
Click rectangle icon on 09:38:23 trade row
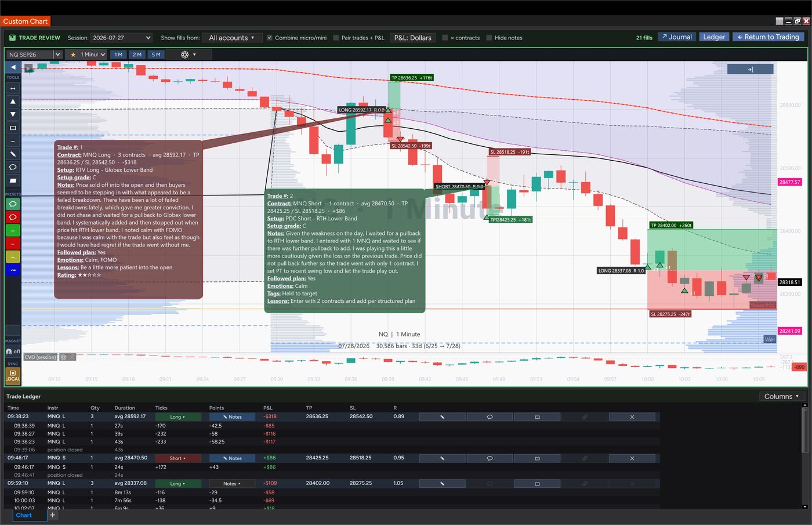coord(537,417)
